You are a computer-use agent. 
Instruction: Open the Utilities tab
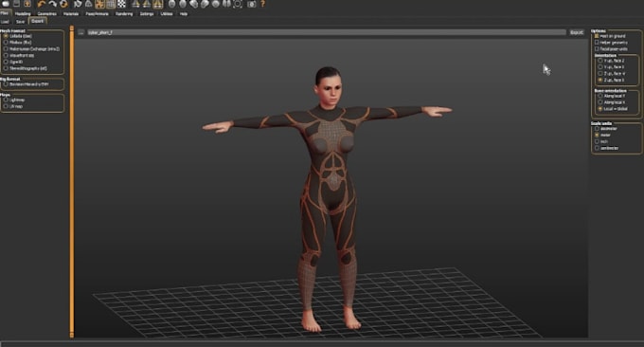(167, 13)
